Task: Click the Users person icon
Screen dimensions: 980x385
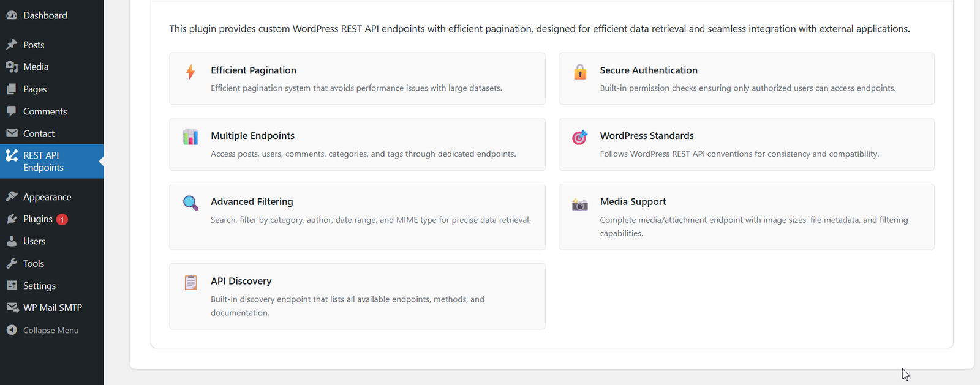Action: [x=12, y=241]
